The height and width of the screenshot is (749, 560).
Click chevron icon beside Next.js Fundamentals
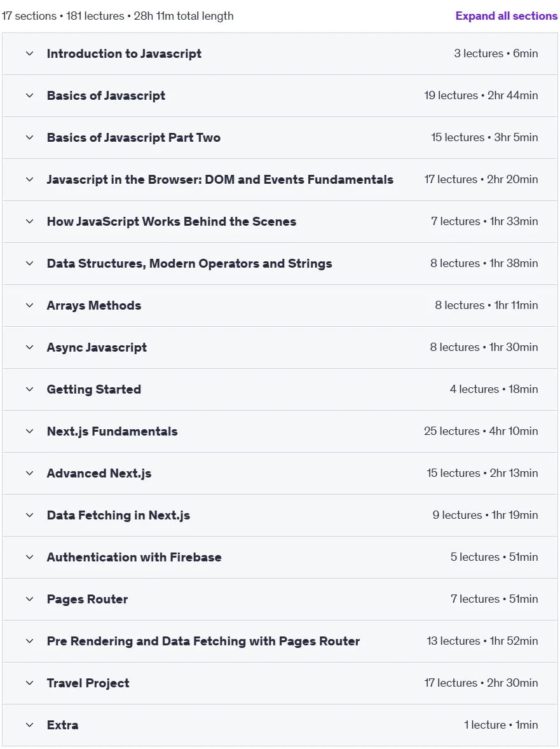coord(30,431)
